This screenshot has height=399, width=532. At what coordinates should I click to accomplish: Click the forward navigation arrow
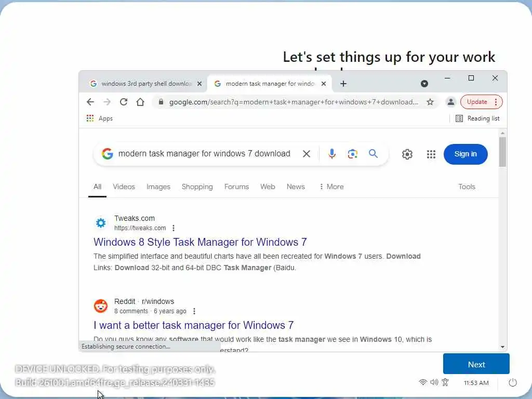pos(107,102)
